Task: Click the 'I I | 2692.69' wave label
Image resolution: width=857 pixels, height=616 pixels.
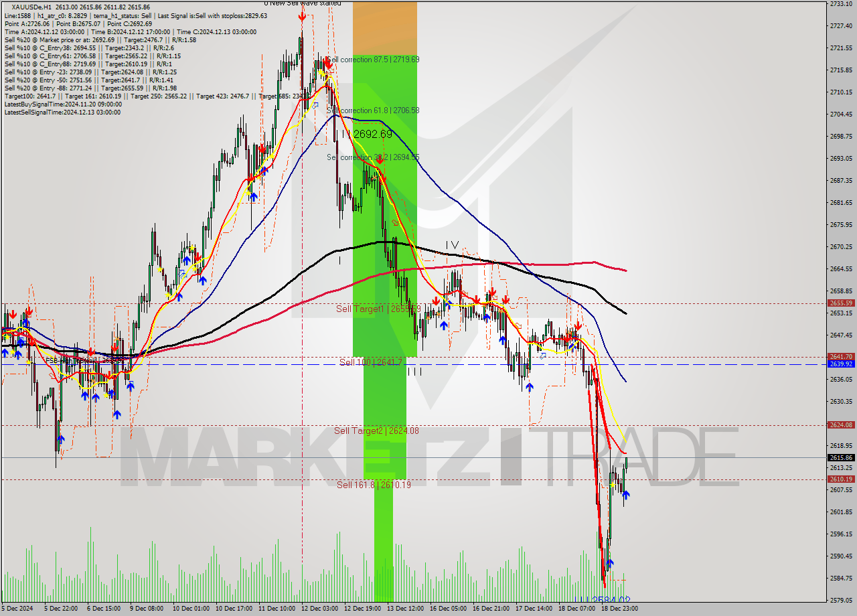Action: (367, 135)
